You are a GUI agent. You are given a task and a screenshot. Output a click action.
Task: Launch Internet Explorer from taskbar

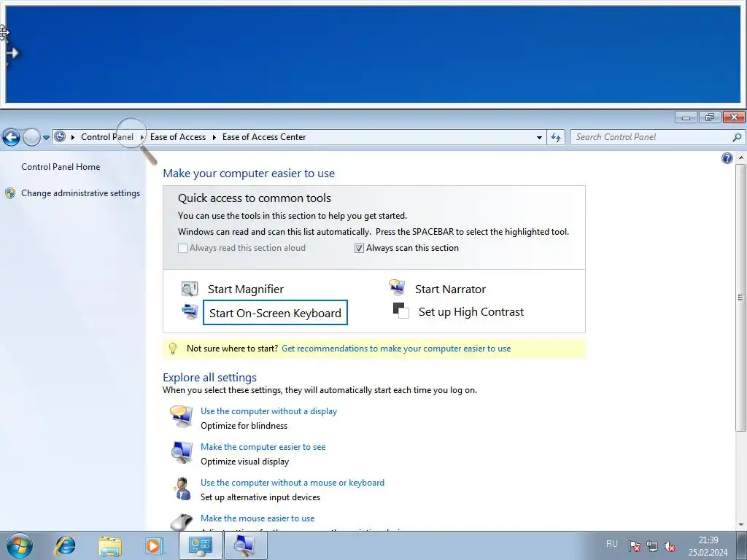[x=65, y=545]
